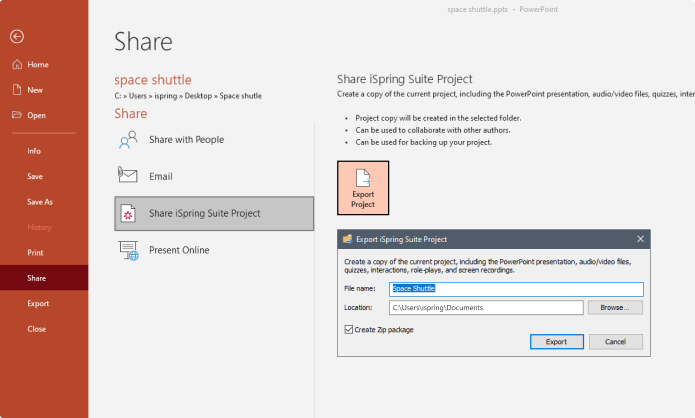The image size is (695, 418).
Task: Select Save As in the sidebar
Action: point(40,202)
